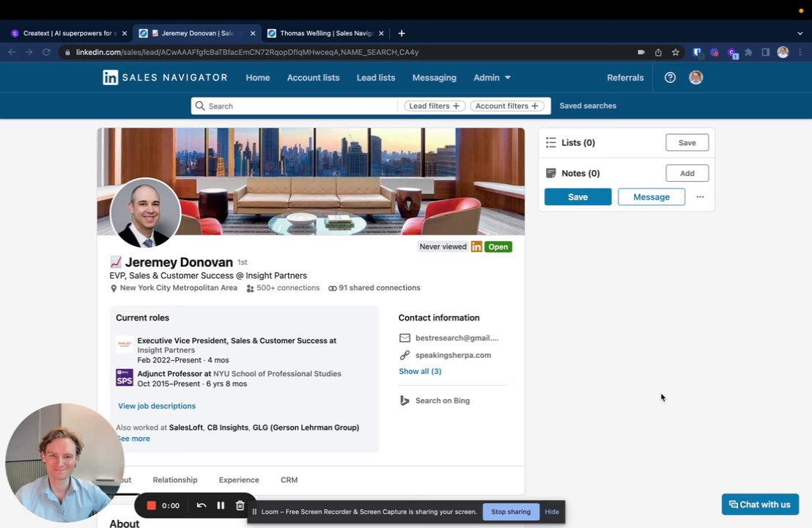Viewport: 812px width, 528px height.
Task: Expand the Account filters option
Action: point(507,106)
